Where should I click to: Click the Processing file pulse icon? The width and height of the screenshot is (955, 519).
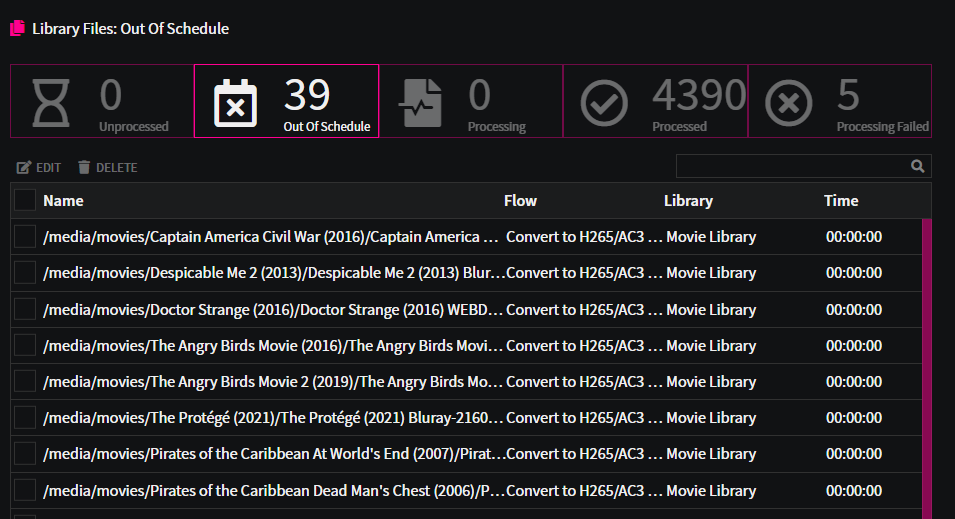pyautogui.click(x=420, y=102)
